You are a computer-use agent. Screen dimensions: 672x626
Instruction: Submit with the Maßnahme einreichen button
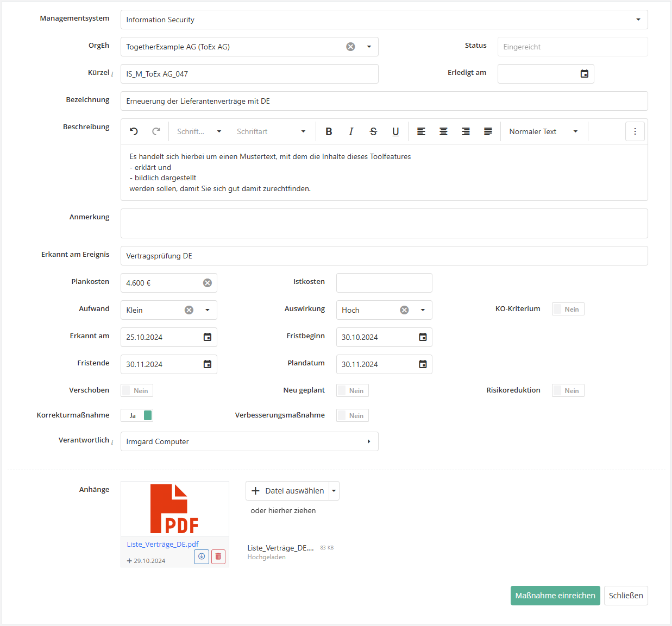[555, 596]
